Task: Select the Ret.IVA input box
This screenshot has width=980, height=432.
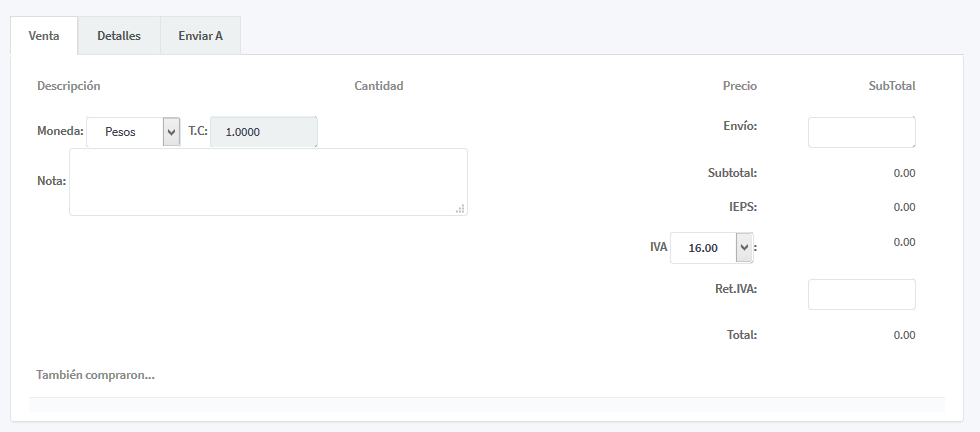Action: tap(861, 294)
